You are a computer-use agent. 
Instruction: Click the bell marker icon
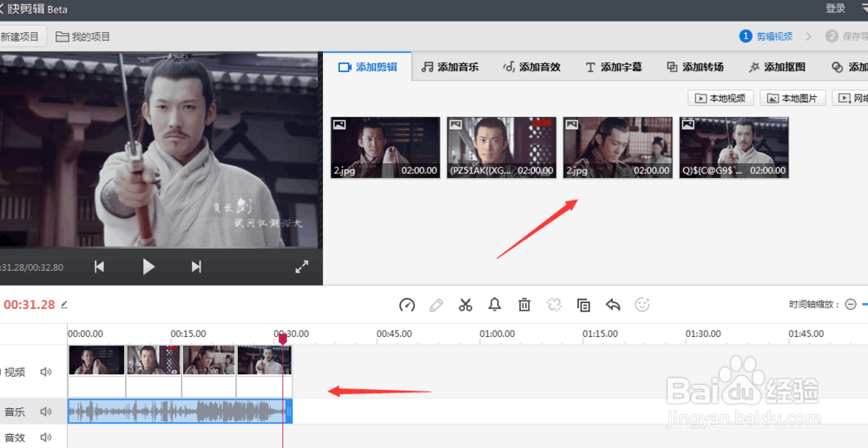coord(495,304)
